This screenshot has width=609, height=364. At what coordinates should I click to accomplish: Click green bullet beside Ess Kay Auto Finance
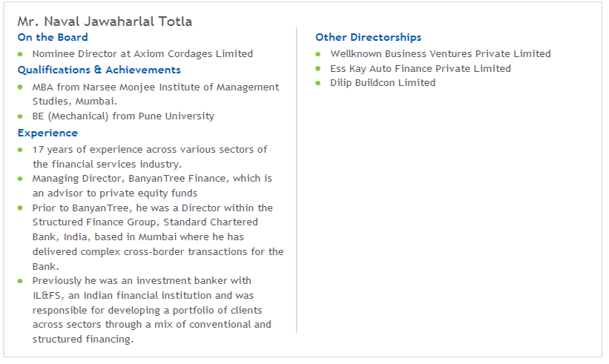coord(318,69)
